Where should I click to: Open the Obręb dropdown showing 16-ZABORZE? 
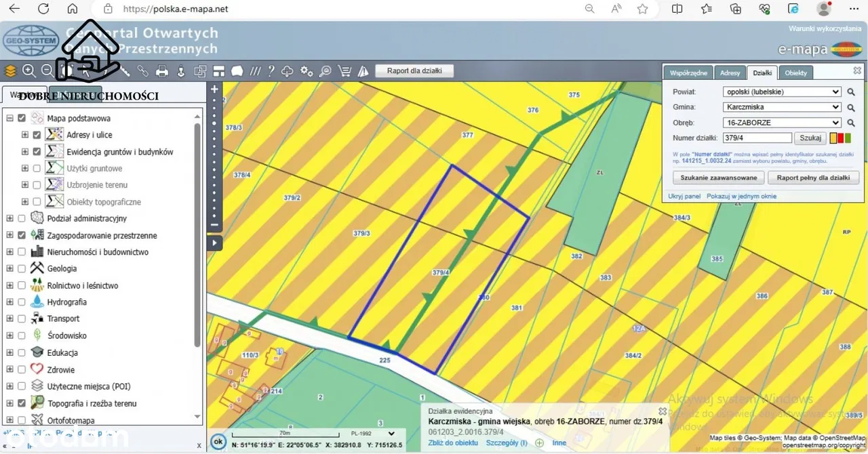782,123
